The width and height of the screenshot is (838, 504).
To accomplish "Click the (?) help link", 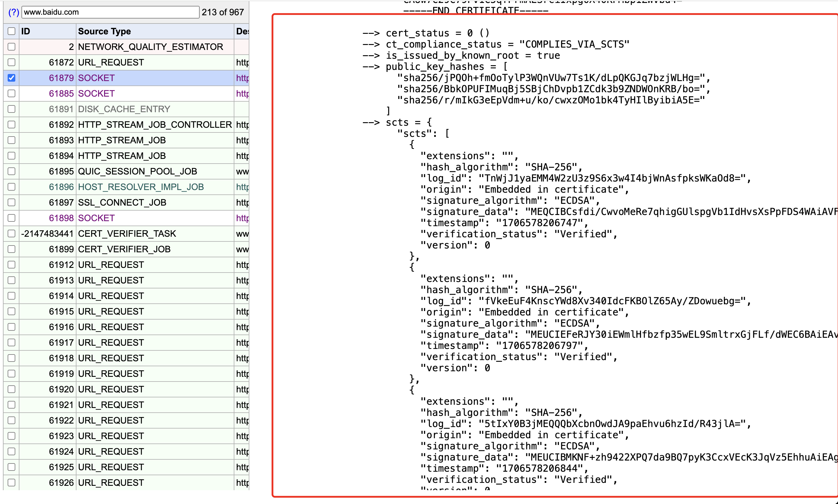I will [x=13, y=12].
